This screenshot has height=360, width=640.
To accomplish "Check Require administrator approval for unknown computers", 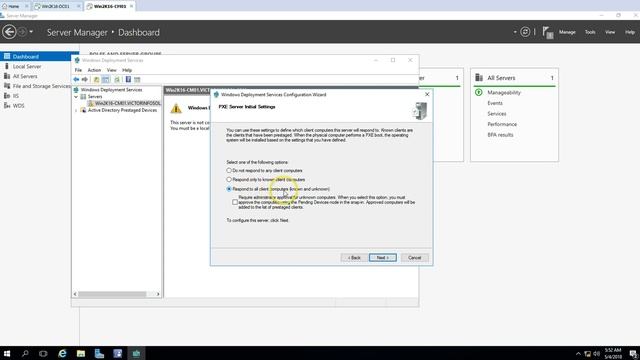I will tap(235, 202).
